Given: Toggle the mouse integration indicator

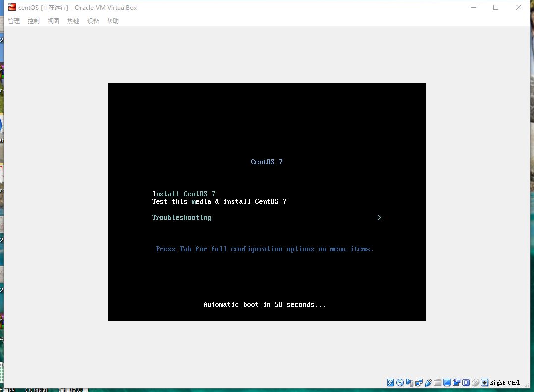Looking at the screenshot, I should point(475,383).
